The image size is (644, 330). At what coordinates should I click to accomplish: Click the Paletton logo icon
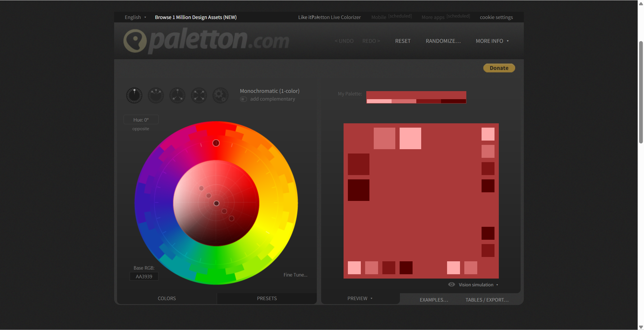(x=135, y=41)
